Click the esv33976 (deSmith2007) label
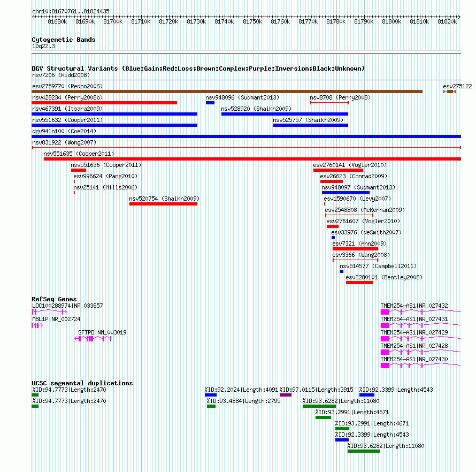The height and width of the screenshot is (472, 476). [x=366, y=232]
